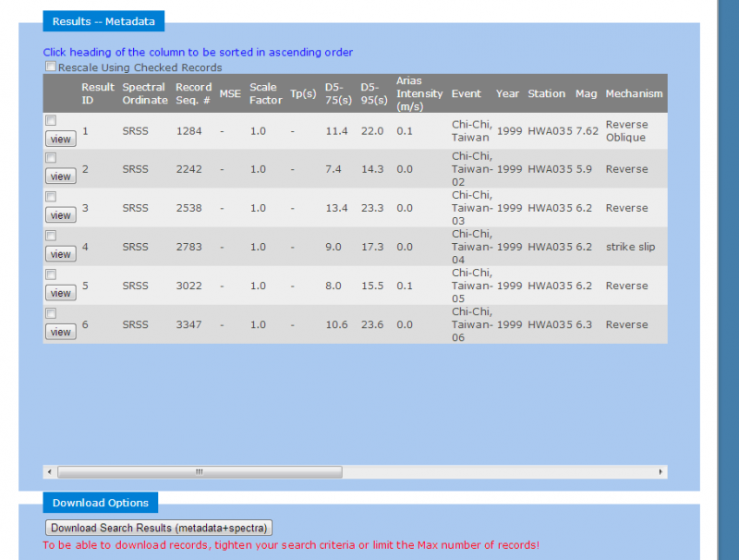
Task: View the Chi-Chi, Taiwan-05 record
Action: click(x=61, y=293)
